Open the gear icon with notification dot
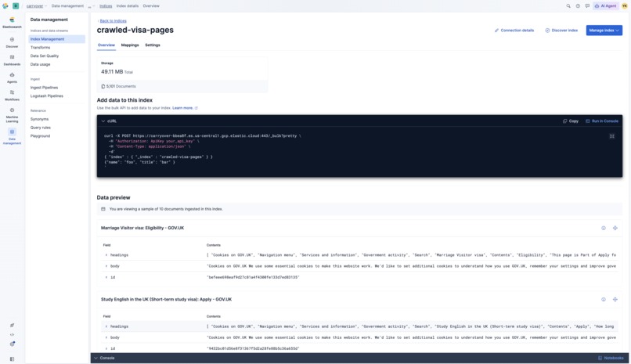 point(12,344)
